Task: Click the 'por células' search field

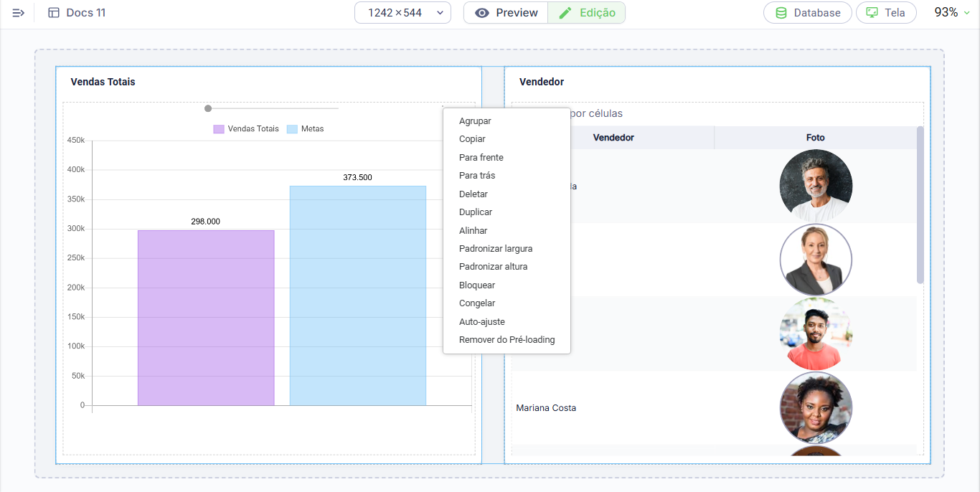Action: (x=717, y=113)
